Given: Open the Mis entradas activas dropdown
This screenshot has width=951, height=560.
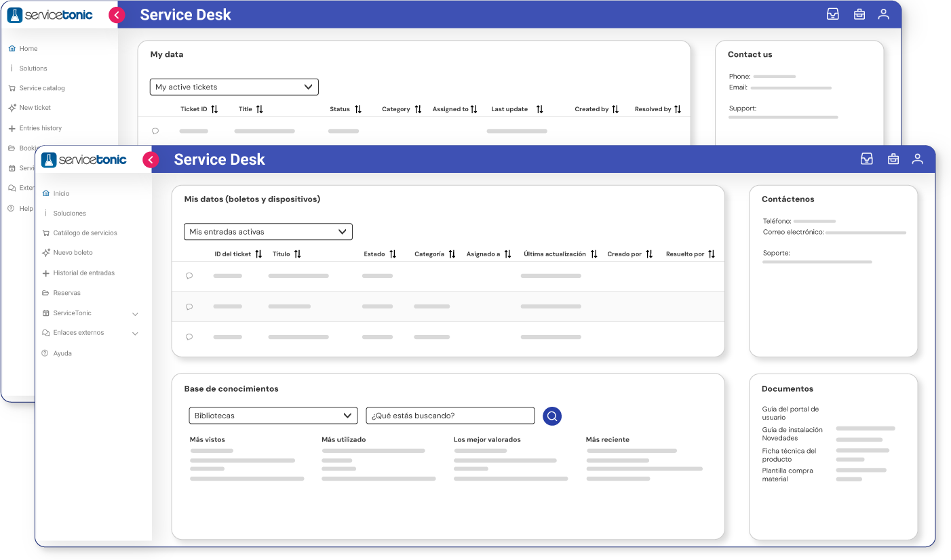Looking at the screenshot, I should coord(268,232).
